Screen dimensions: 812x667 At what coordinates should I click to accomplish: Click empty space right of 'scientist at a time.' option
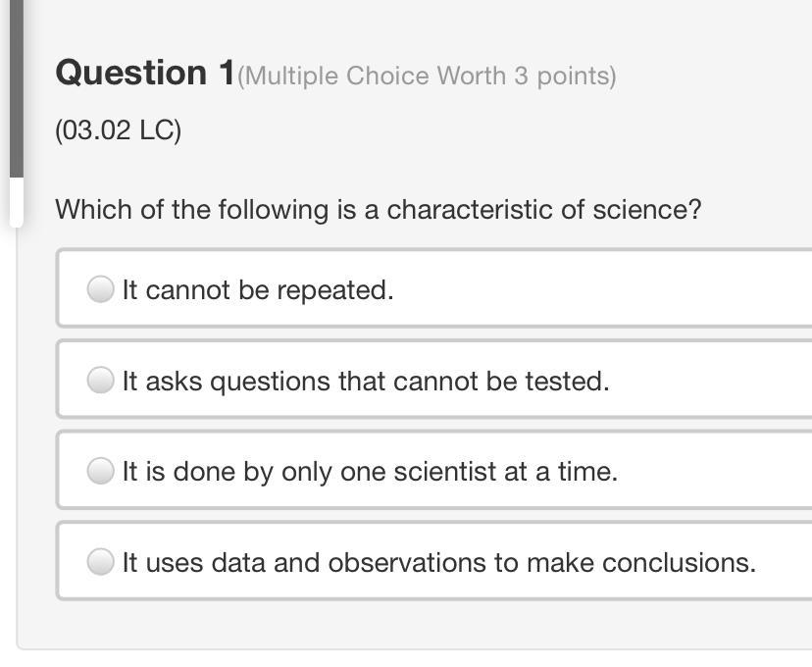tap(716, 472)
